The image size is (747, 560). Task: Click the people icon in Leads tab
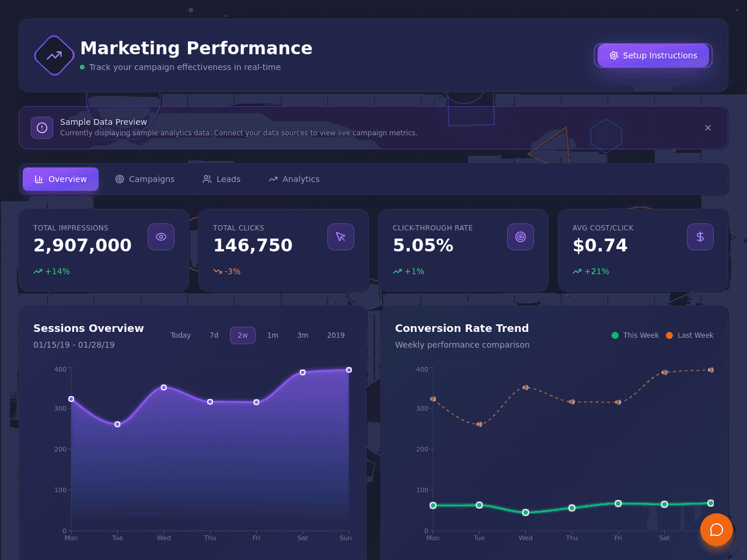207,179
